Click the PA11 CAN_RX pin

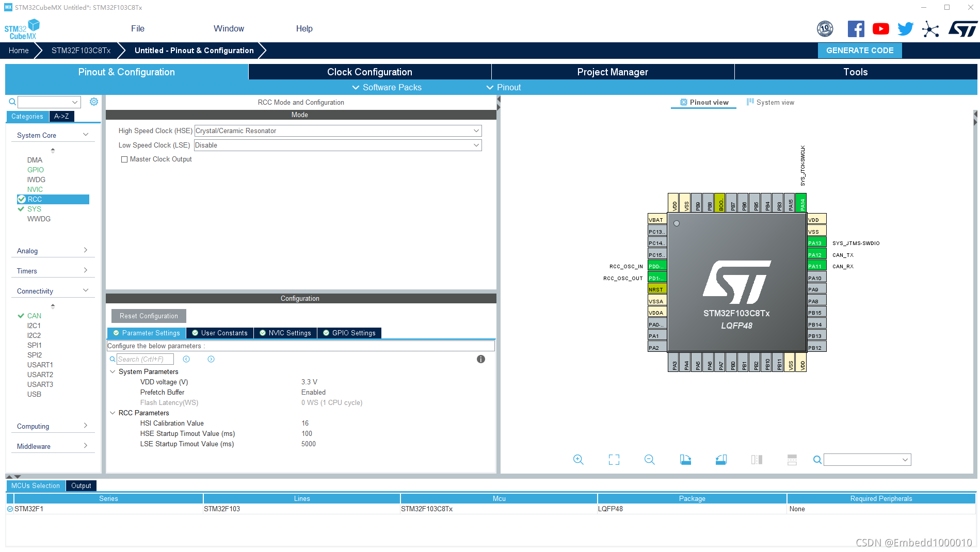817,266
